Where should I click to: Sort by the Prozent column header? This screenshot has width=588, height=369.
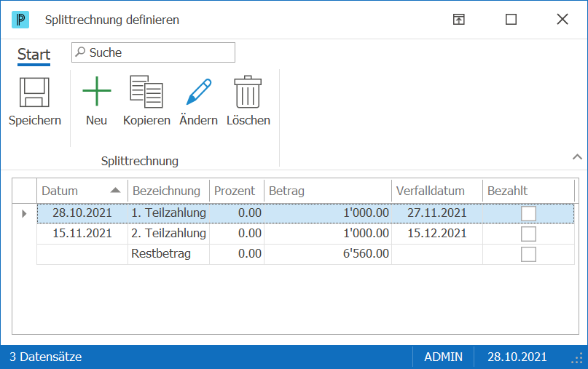[237, 191]
